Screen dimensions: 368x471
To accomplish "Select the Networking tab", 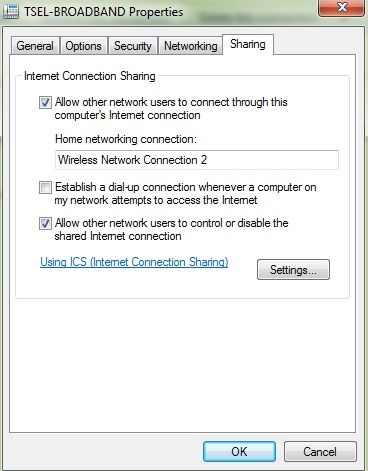I will click(191, 46).
